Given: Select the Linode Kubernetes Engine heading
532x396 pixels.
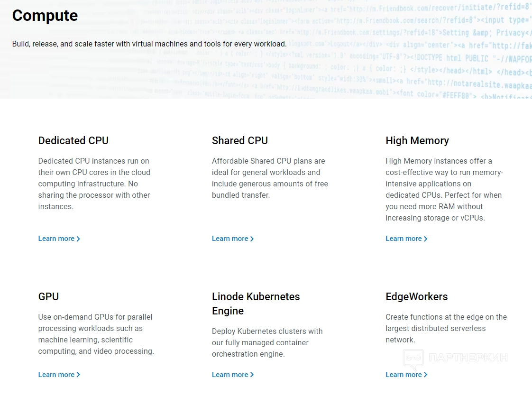Looking at the screenshot, I should pos(256,304).
